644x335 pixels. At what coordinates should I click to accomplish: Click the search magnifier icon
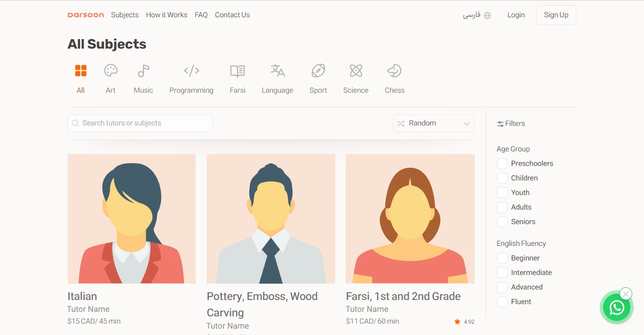[75, 123]
